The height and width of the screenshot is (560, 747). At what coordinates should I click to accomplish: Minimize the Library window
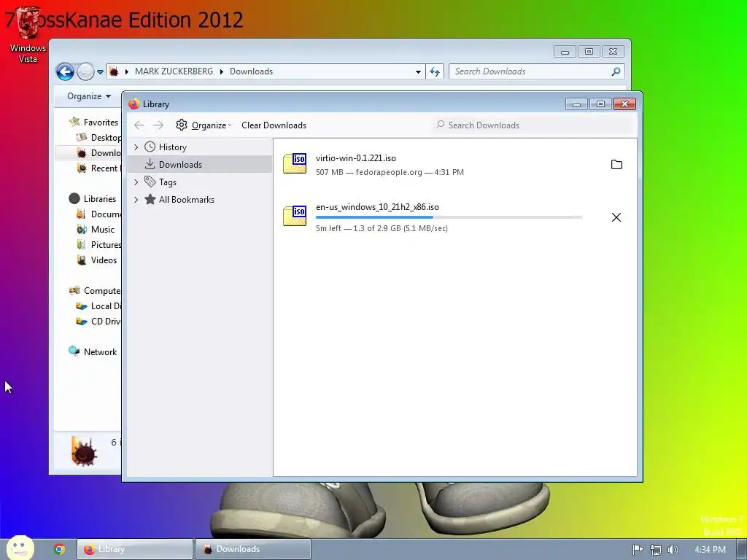[x=576, y=104]
